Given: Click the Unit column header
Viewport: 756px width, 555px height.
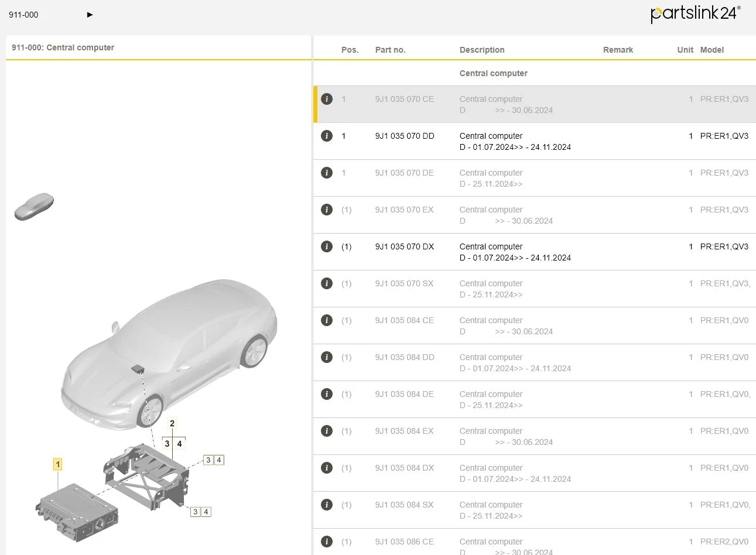Looking at the screenshot, I should (x=685, y=50).
